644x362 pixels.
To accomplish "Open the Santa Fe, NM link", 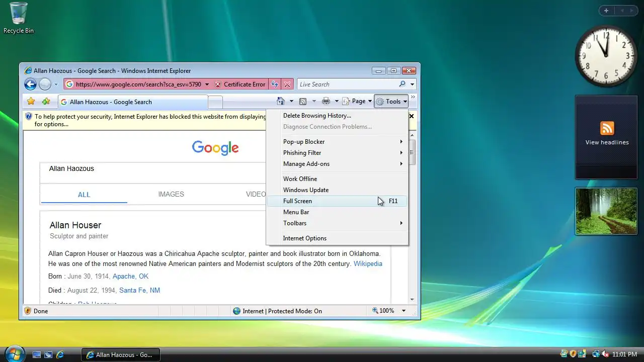I will [x=139, y=290].
